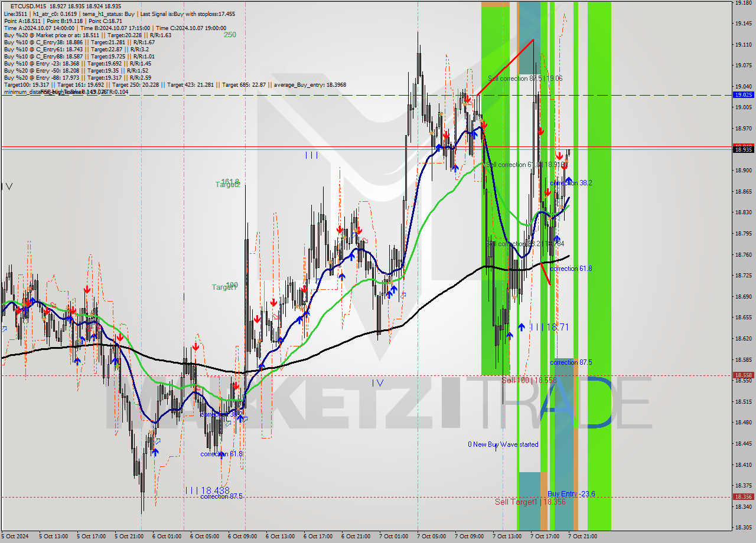
Task: Click '5 Oct 2024' on time axis
Action: click(x=14, y=537)
